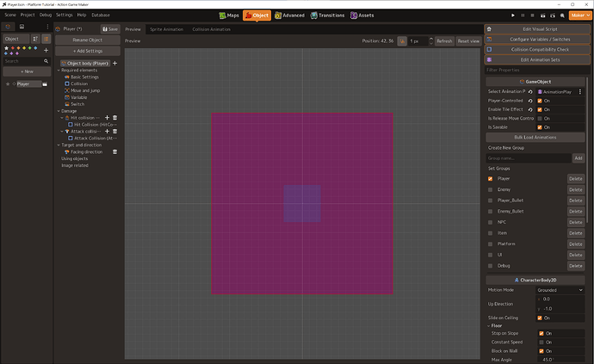
Task: Open the Debug menu
Action: point(45,15)
